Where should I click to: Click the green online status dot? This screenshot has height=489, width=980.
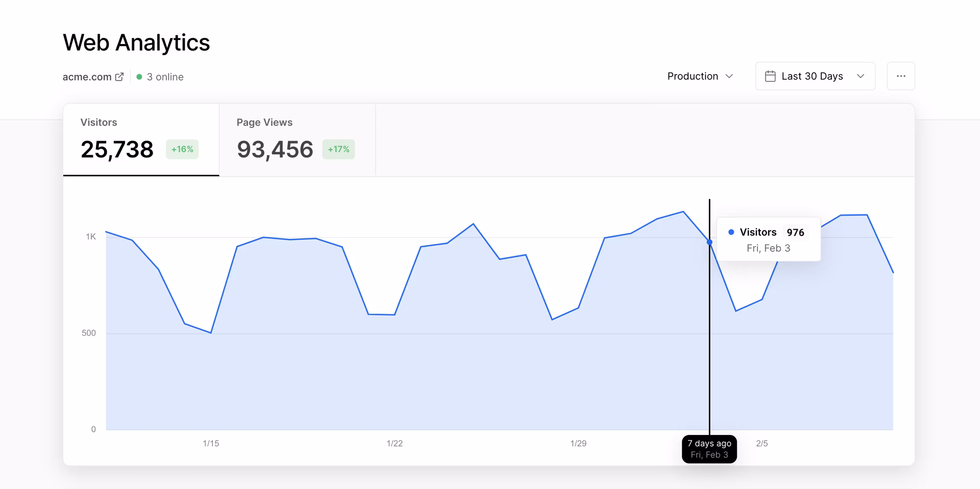[139, 77]
